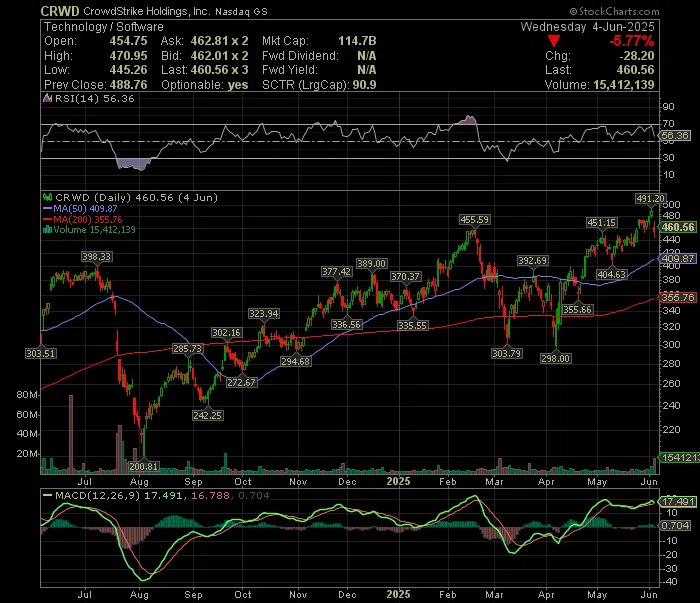
Task: Click the Prev Close value 488.76
Action: coord(129,85)
